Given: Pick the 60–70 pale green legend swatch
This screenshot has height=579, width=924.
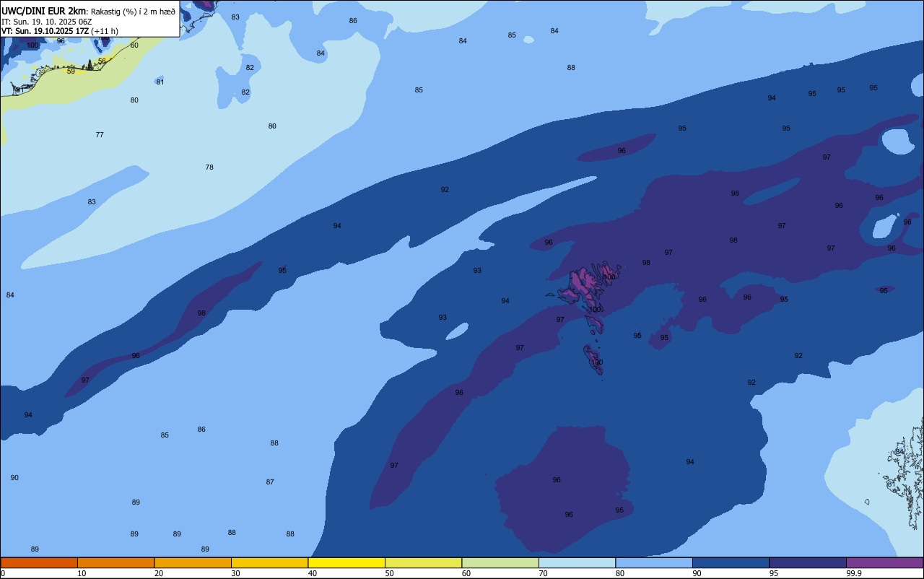Looking at the screenshot, I should [x=500, y=562].
